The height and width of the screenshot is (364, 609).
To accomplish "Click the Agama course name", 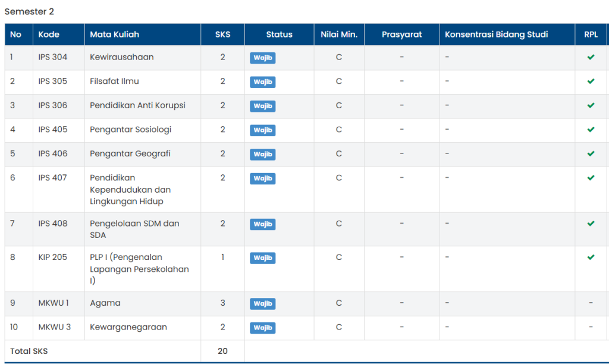I will coord(105,303).
